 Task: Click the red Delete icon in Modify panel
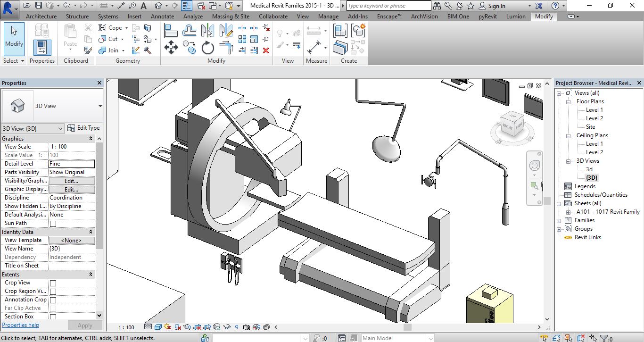(266, 50)
